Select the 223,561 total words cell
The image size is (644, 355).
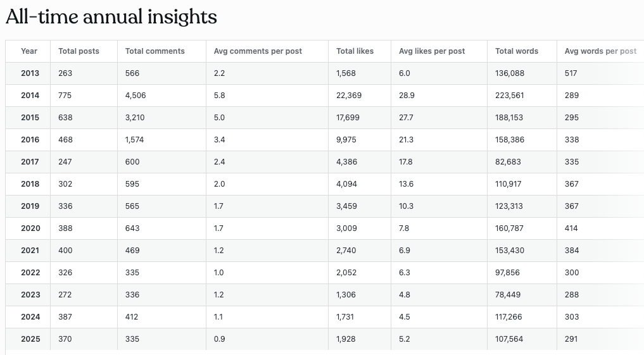tap(510, 96)
